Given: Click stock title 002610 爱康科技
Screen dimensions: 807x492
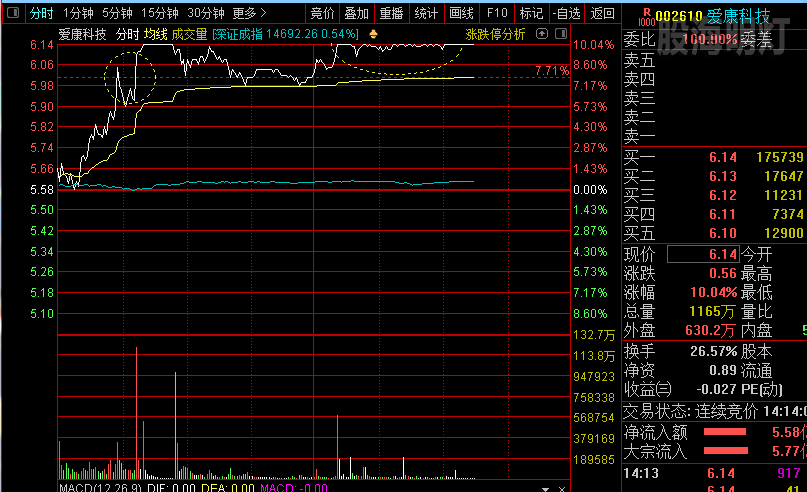Looking at the screenshot, I should (x=713, y=16).
